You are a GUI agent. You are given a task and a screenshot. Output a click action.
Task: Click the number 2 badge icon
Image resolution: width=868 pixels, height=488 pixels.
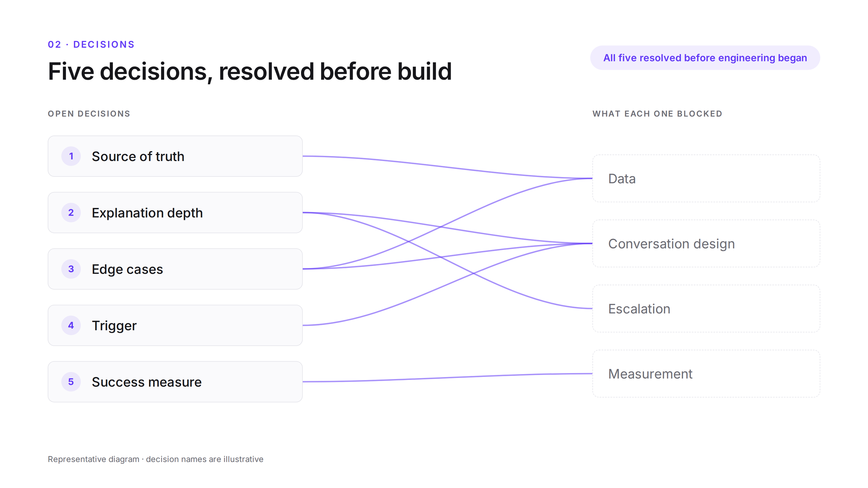[x=71, y=212]
